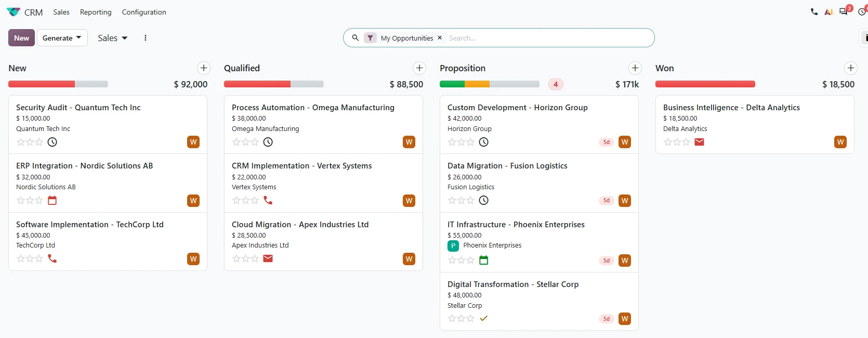Set second priority star on Cloud Migration card
Screen dimensions: 868x338
click(x=245, y=258)
